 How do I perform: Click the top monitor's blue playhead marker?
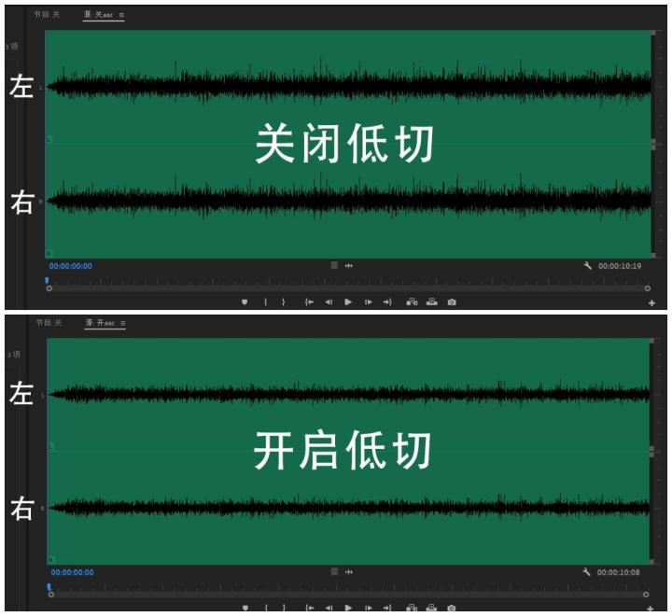(46, 279)
